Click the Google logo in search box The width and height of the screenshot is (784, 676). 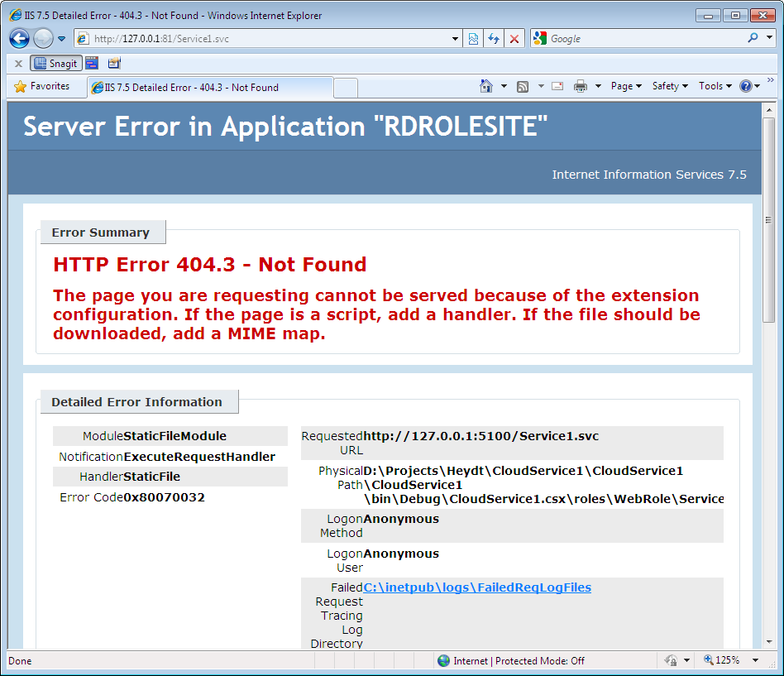[540, 39]
